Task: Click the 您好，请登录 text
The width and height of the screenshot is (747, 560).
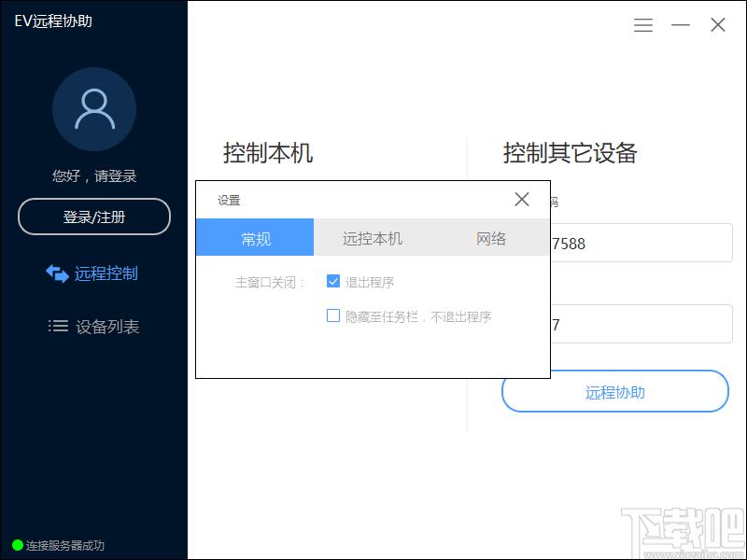Action: click(x=94, y=176)
